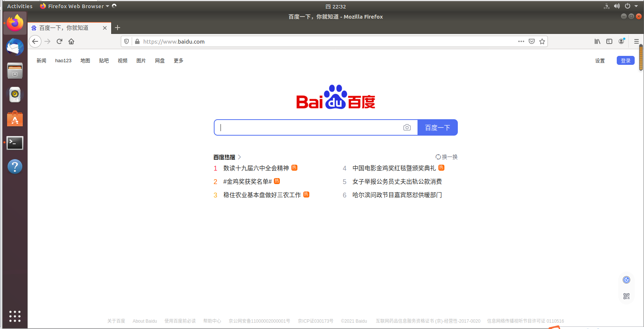This screenshot has height=329, width=644.
Task: Bookmark this page with the star
Action: click(542, 41)
